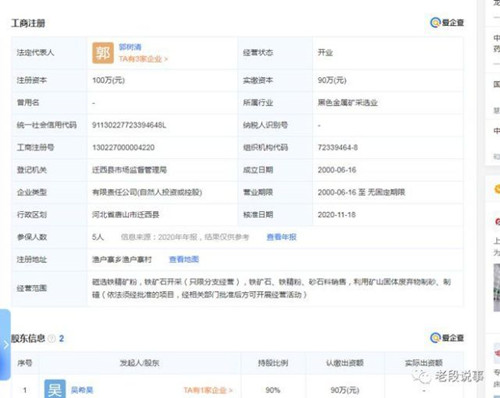This screenshot has width=500, height=398.
Task: Click industry value 黑色金属矿采选业
Action: 347,103
